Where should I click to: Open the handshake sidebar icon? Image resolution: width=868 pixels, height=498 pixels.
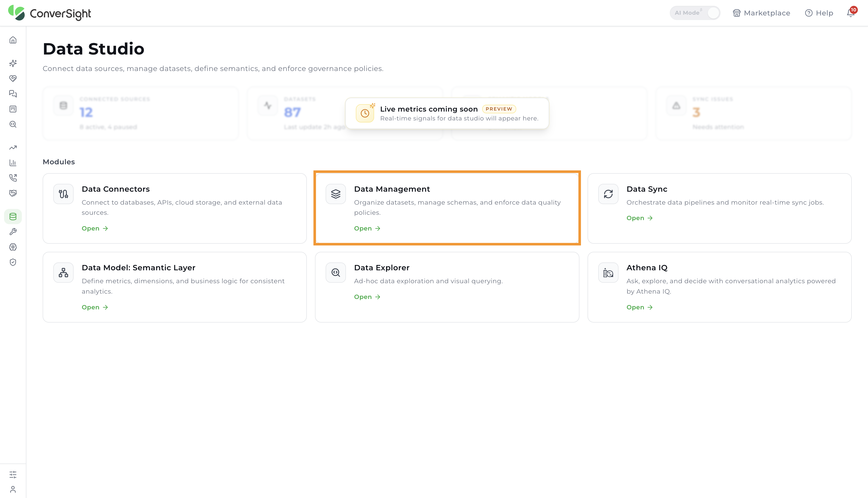(x=13, y=193)
